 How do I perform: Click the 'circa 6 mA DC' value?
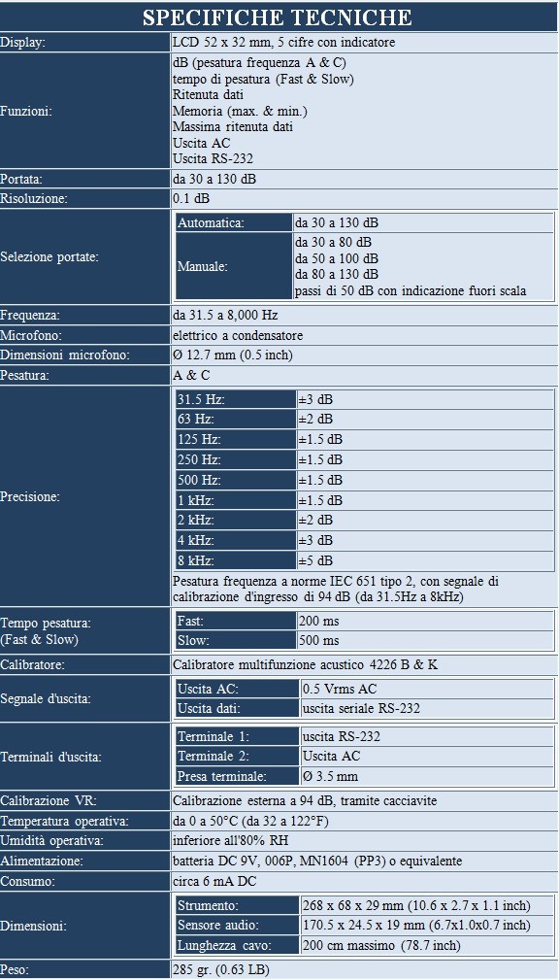[x=214, y=881]
